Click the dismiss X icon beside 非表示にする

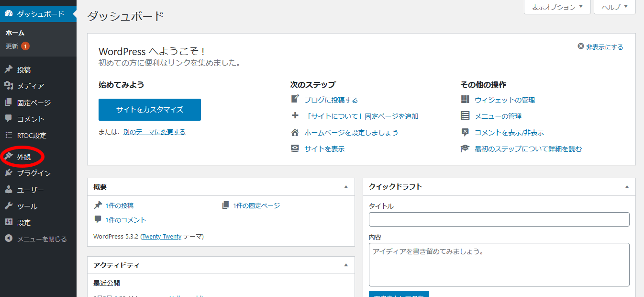click(581, 46)
